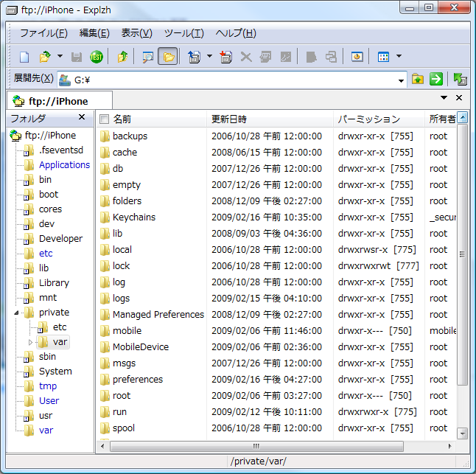This screenshot has width=476, height=474.
Task: Collapse the private folder in the tree
Action: pos(17,313)
